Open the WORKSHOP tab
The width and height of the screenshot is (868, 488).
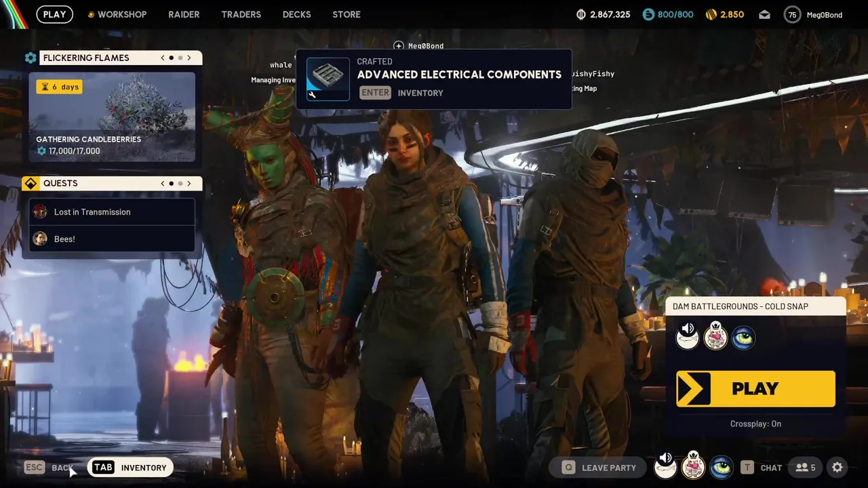click(x=121, y=14)
